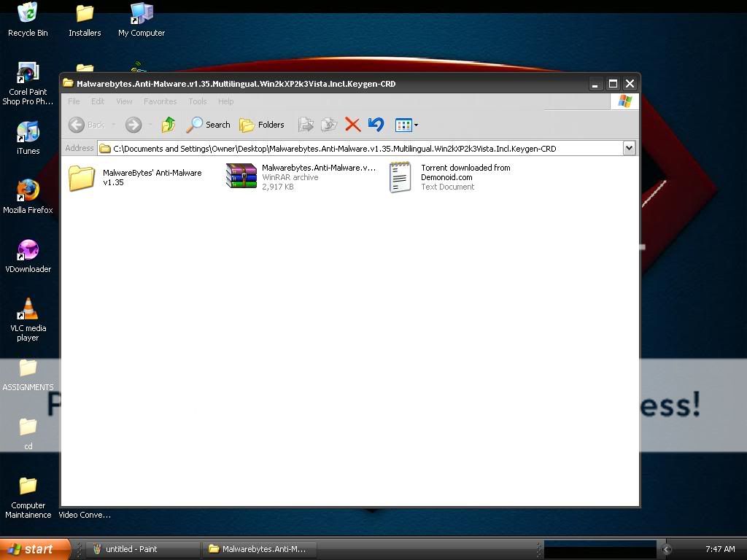Toggle the Folders tree pane
747x560 pixels.
point(262,125)
